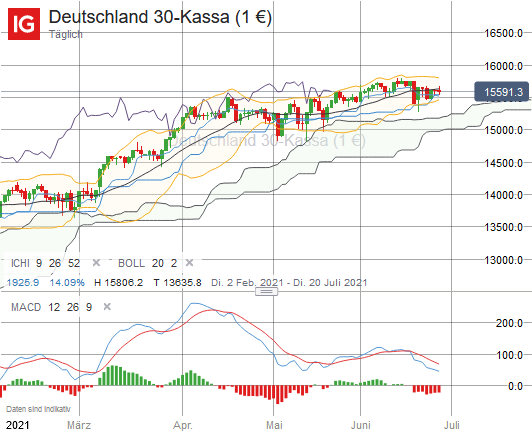The width and height of the screenshot is (532, 434).
Task: Click the high value H 15806.2
Action: 118,282
